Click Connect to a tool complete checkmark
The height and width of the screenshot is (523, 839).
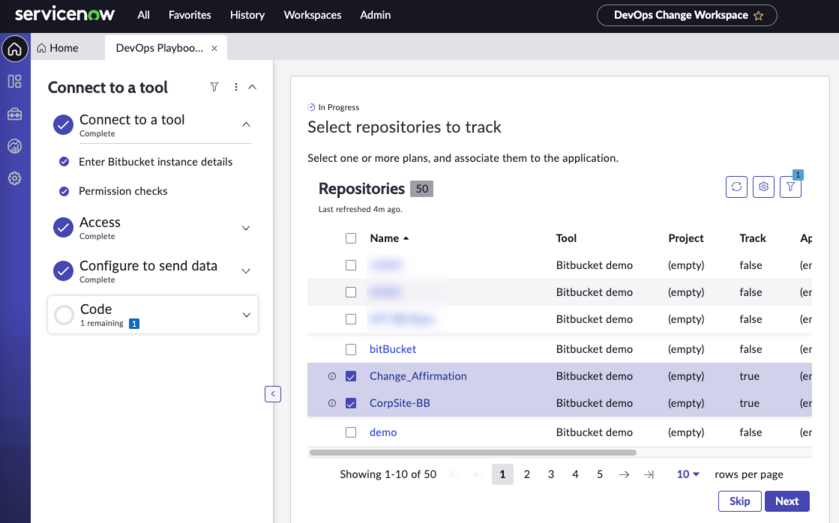tap(63, 125)
